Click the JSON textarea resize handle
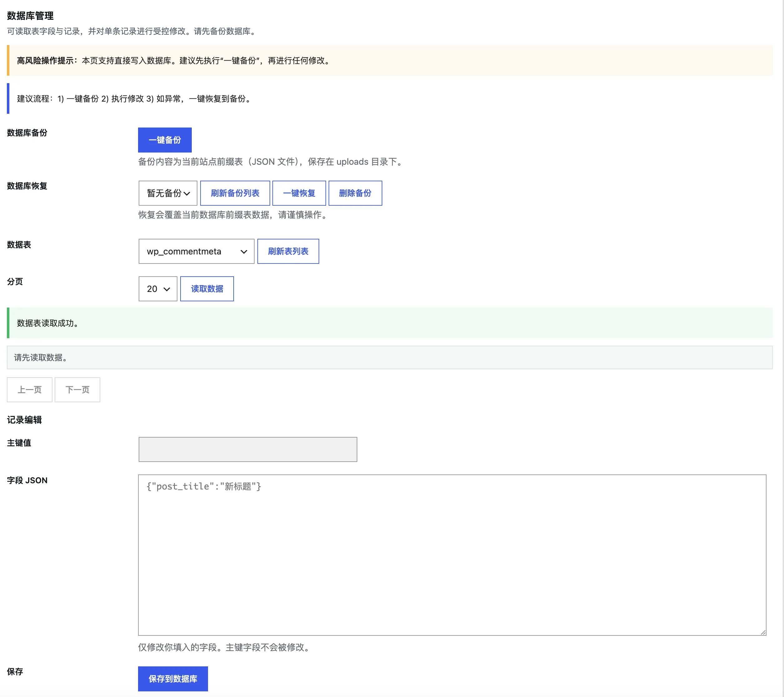The image size is (784, 697). click(x=763, y=632)
